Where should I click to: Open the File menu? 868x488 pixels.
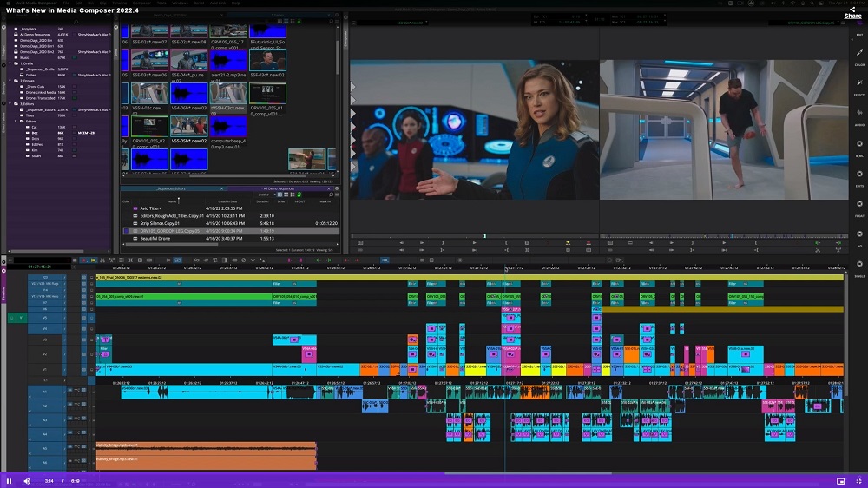click(66, 3)
